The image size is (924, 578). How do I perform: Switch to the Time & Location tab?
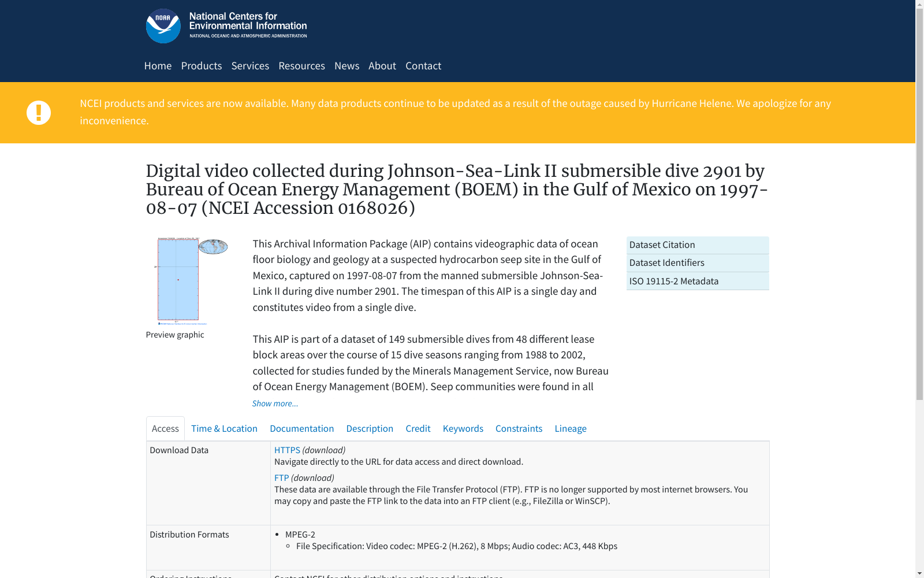pos(224,428)
